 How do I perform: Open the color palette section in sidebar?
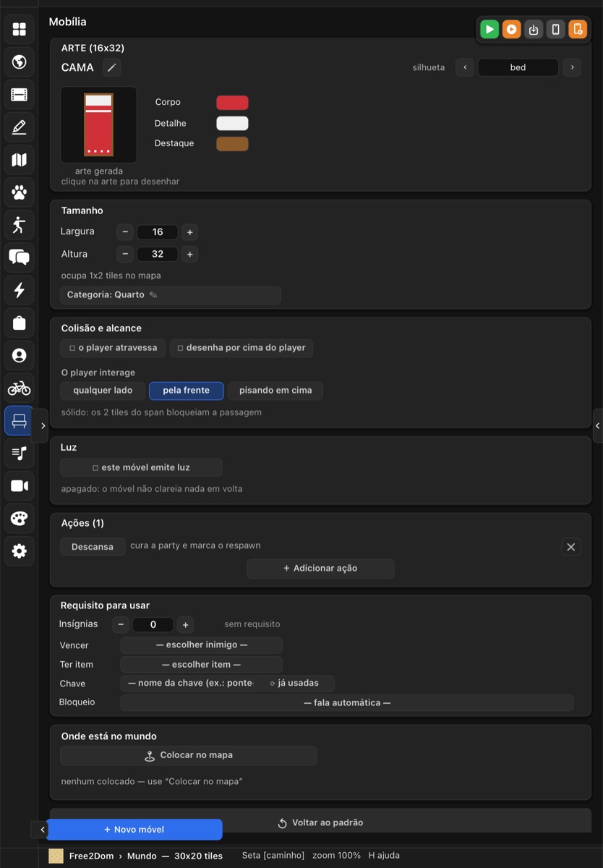point(20,519)
